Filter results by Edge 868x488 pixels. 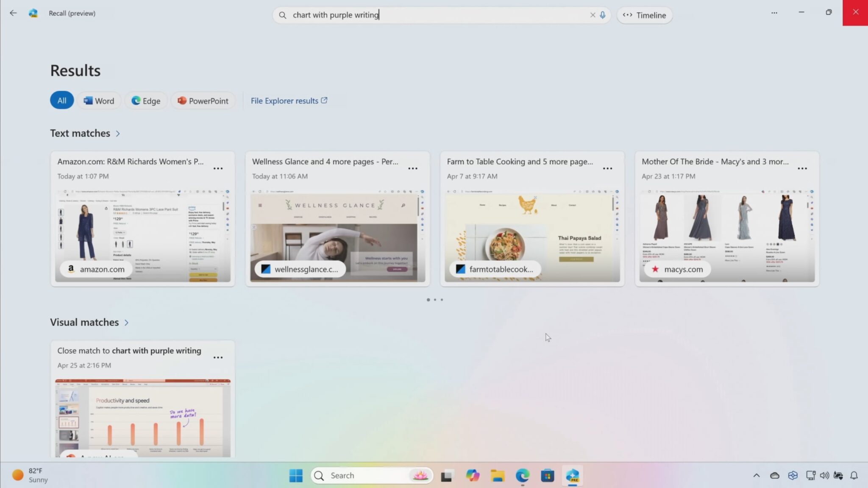coord(146,101)
